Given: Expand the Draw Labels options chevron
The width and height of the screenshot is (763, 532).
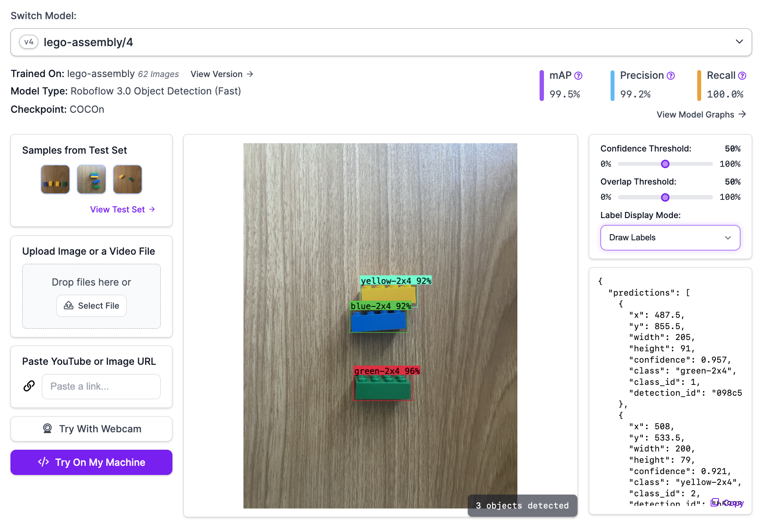Looking at the screenshot, I should click(x=728, y=238).
